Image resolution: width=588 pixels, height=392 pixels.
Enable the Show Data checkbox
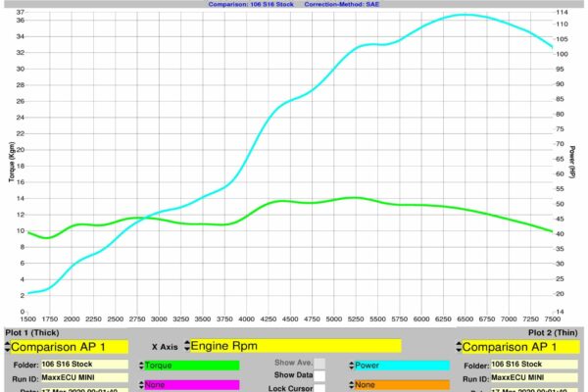pyautogui.click(x=319, y=376)
